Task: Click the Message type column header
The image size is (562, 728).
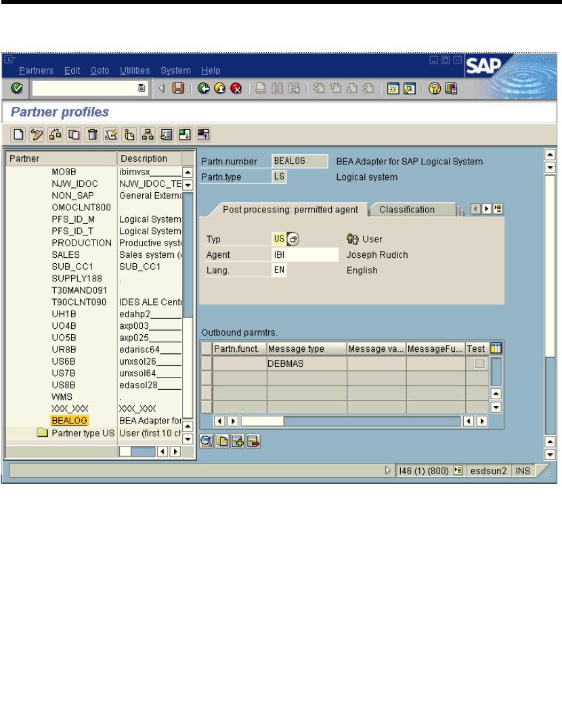Action: [307, 348]
